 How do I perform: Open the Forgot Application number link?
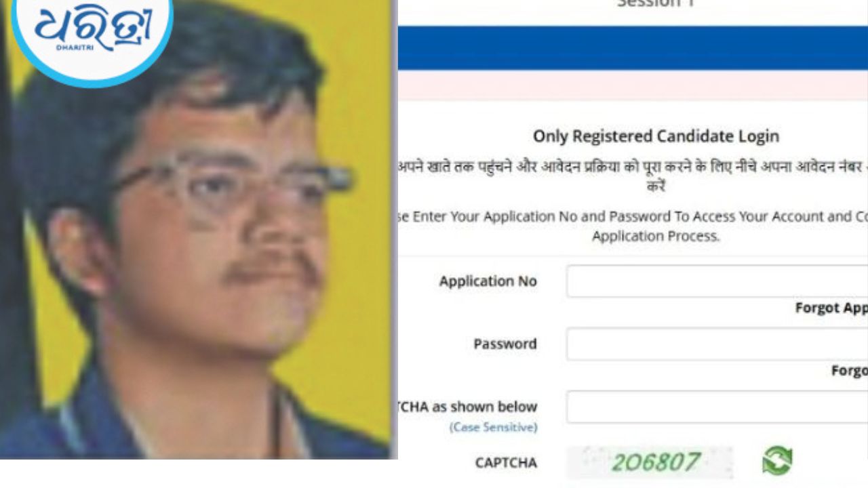(x=831, y=308)
